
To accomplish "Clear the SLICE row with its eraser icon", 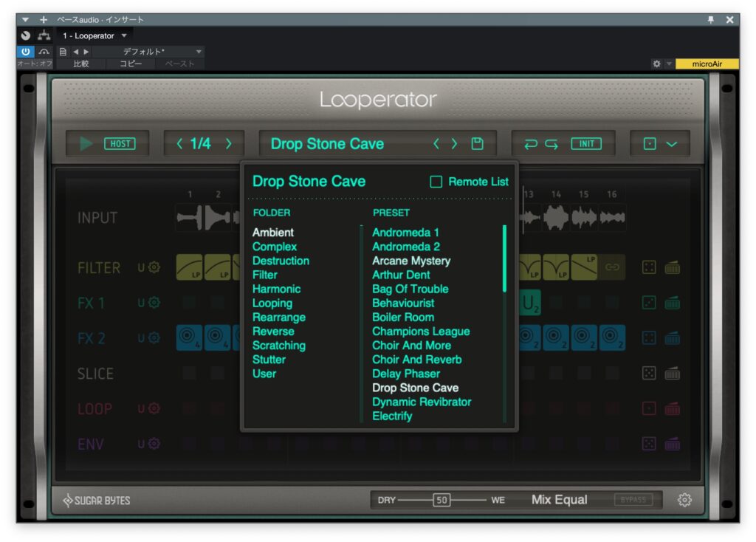I will (673, 373).
